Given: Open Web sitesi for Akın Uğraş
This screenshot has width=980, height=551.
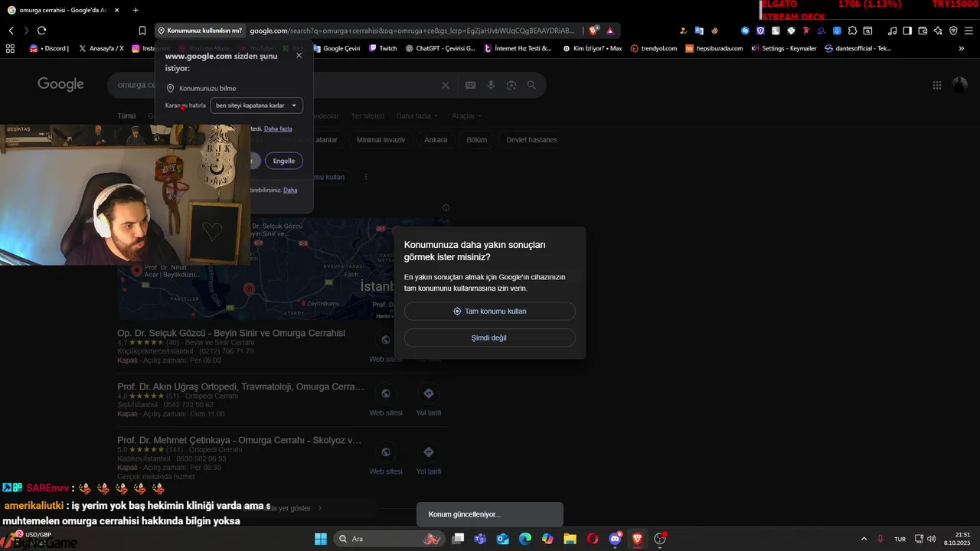Looking at the screenshot, I should [386, 400].
